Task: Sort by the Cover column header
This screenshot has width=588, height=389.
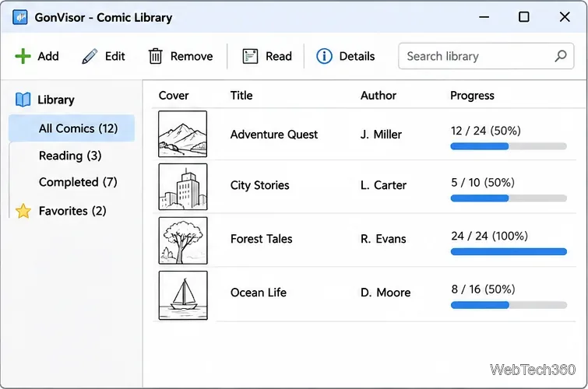Action: point(174,96)
